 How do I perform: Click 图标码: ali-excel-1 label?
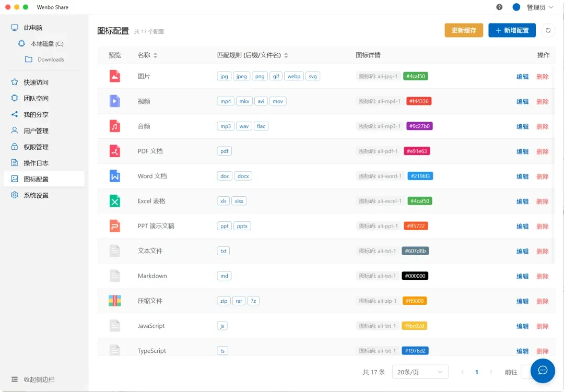(380, 201)
